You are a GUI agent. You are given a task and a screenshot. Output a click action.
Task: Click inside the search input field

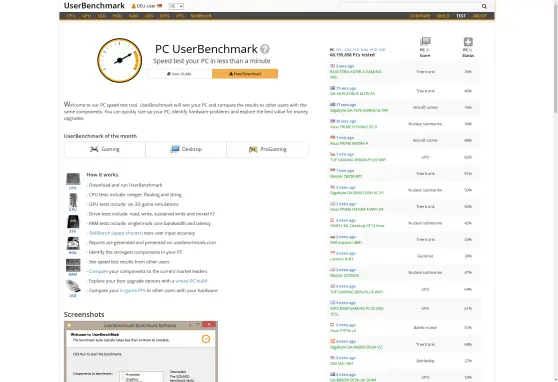coord(410,6)
